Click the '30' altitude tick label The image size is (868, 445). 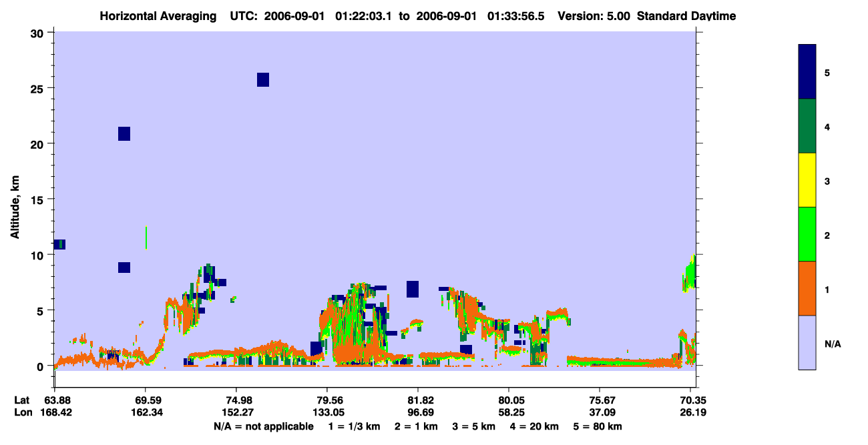[37, 33]
